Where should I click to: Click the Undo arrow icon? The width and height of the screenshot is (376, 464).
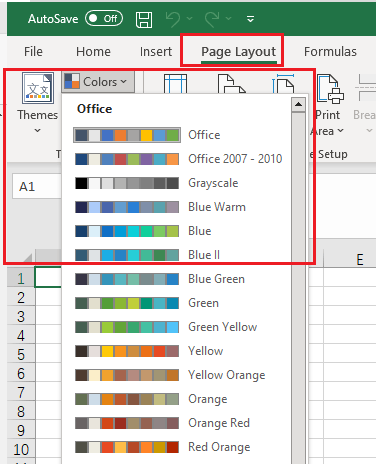click(x=173, y=19)
